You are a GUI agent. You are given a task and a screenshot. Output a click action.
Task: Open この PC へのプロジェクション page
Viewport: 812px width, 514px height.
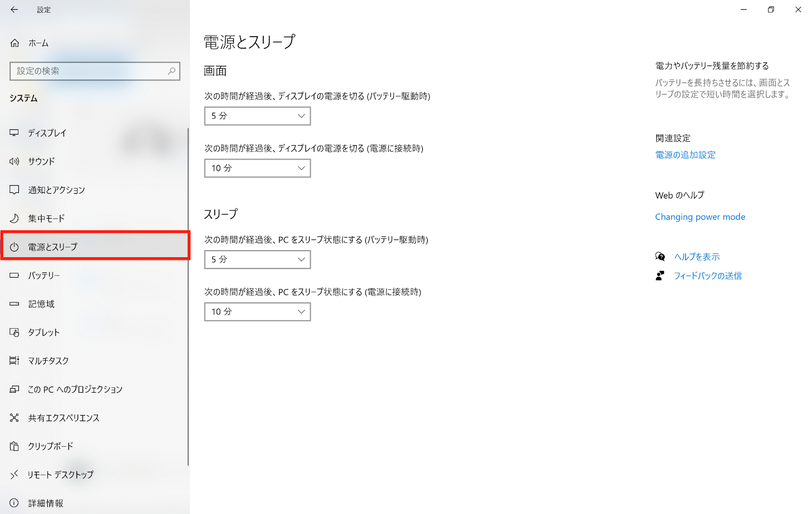(x=94, y=389)
